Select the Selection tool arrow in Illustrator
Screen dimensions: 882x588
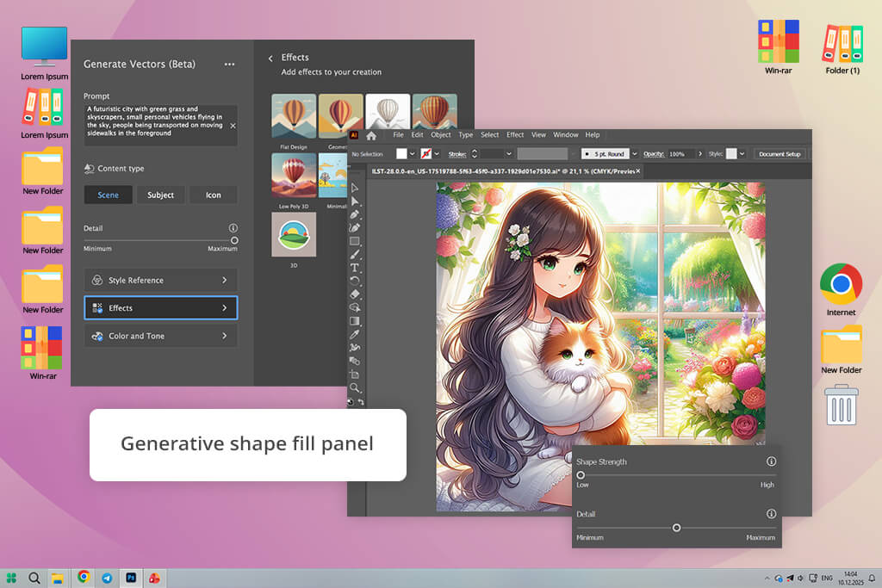click(355, 188)
